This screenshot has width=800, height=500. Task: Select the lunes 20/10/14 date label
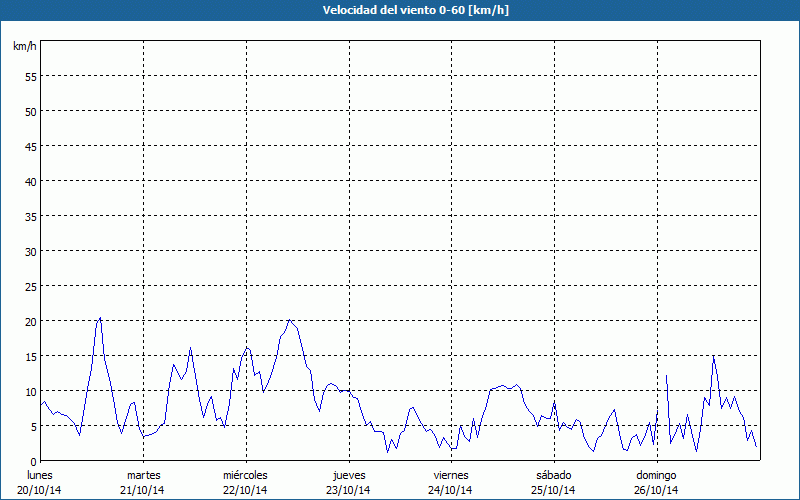pyautogui.click(x=40, y=482)
